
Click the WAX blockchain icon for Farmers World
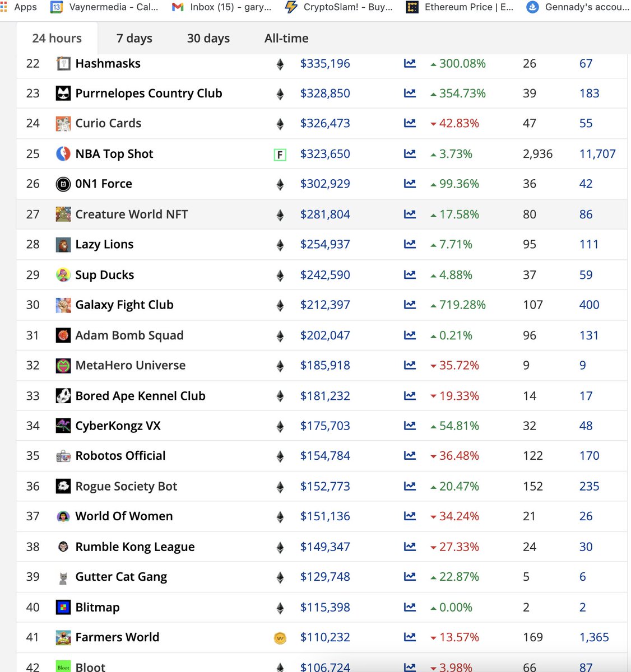280,638
